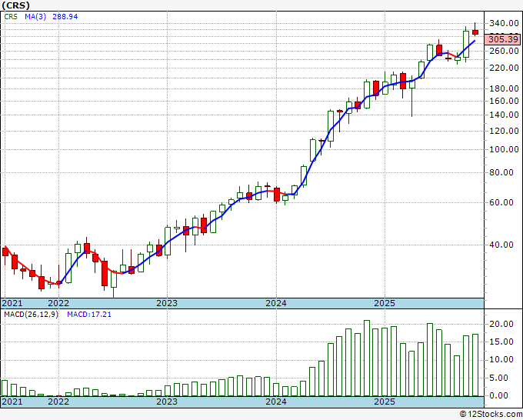
Task: Select the MACD(26,12,9) indicator label
Action: [x=32, y=315]
